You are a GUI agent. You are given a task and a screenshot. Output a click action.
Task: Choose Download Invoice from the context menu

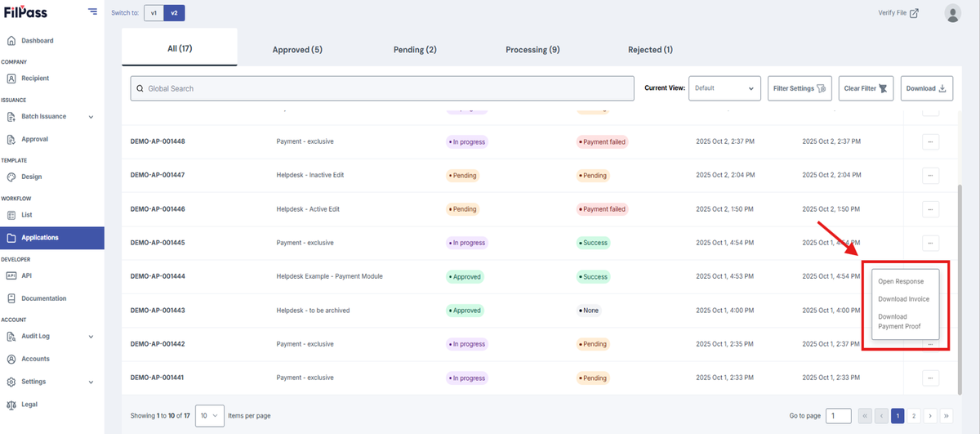click(x=903, y=299)
